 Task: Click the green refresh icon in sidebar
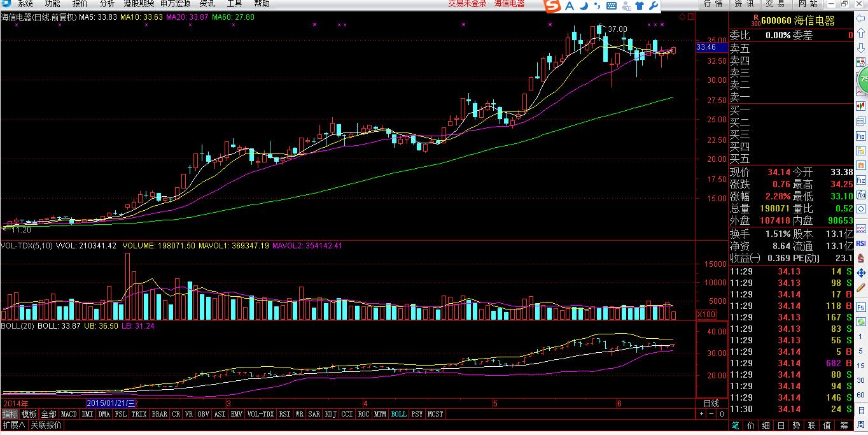click(860, 321)
